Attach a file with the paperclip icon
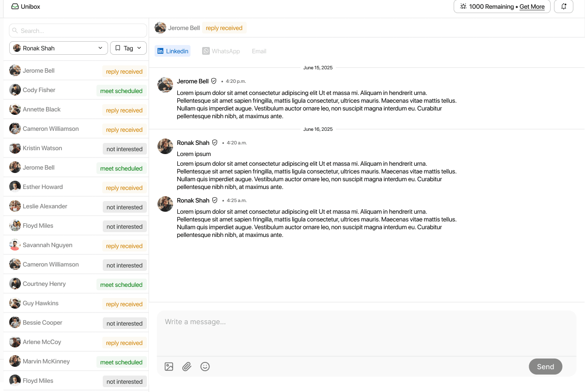This screenshot has height=392, width=585. tap(187, 366)
